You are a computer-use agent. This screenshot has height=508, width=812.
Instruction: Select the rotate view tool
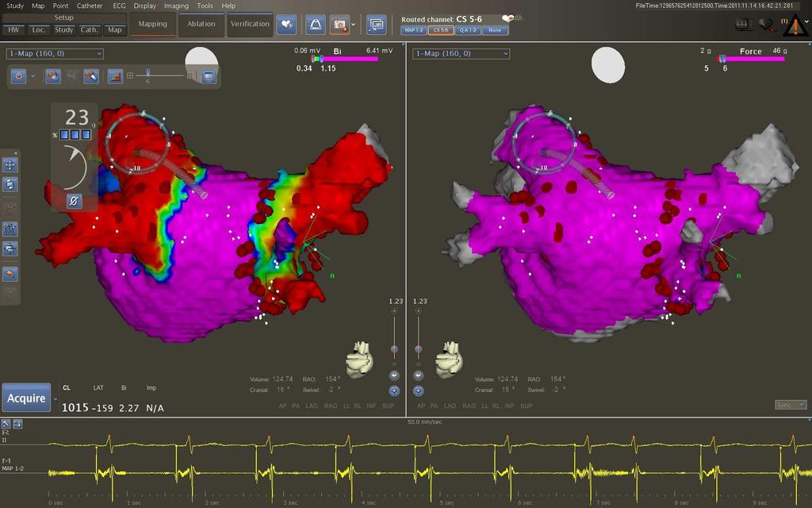pos(10,184)
